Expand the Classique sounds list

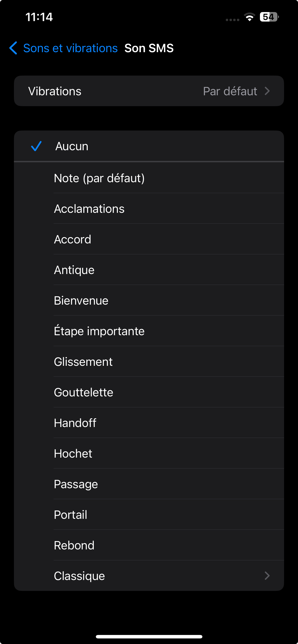[267, 576]
